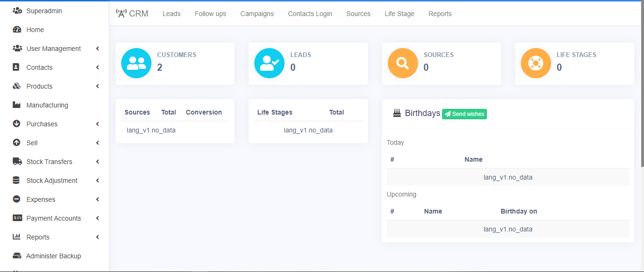Screen dimensions: 644x272
Task: Open Manufacturing via its factory icon
Action: tap(17, 105)
